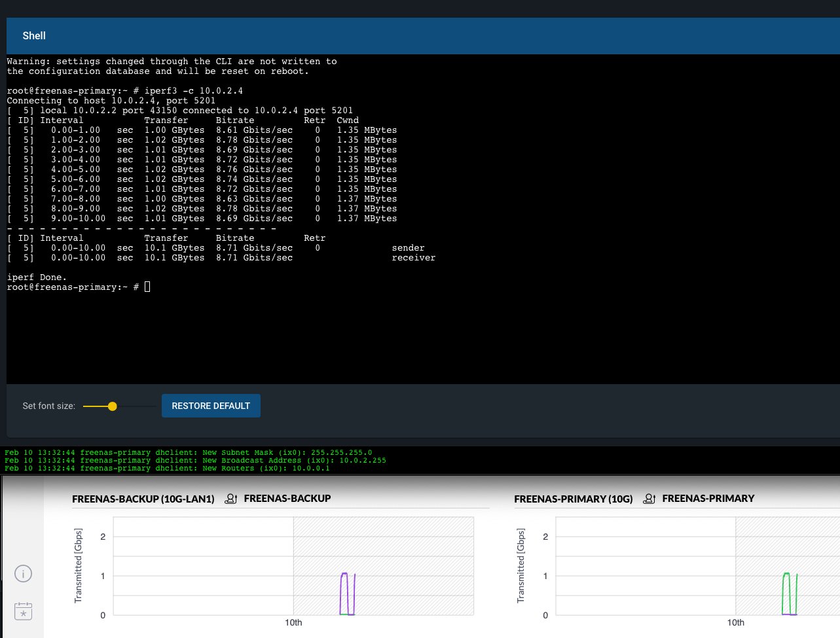This screenshot has width=840, height=638.
Task: Click '1.37 MBytes' in the 9.00-10.00 row
Action: coord(367,219)
